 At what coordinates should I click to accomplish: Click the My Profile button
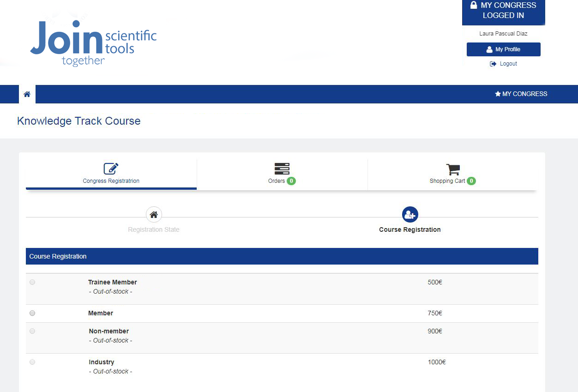pyautogui.click(x=504, y=49)
